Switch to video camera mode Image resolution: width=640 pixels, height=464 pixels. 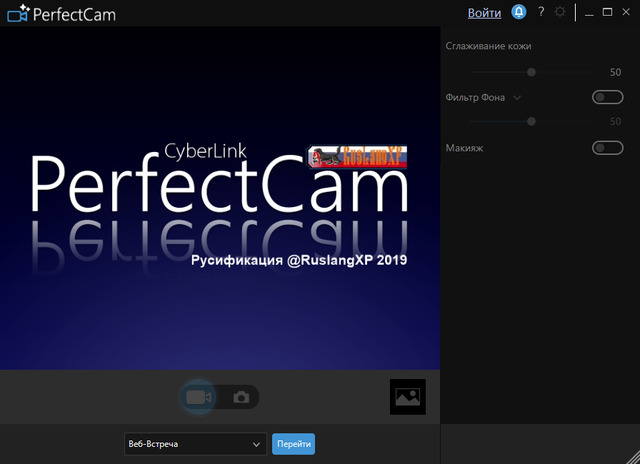(198, 397)
